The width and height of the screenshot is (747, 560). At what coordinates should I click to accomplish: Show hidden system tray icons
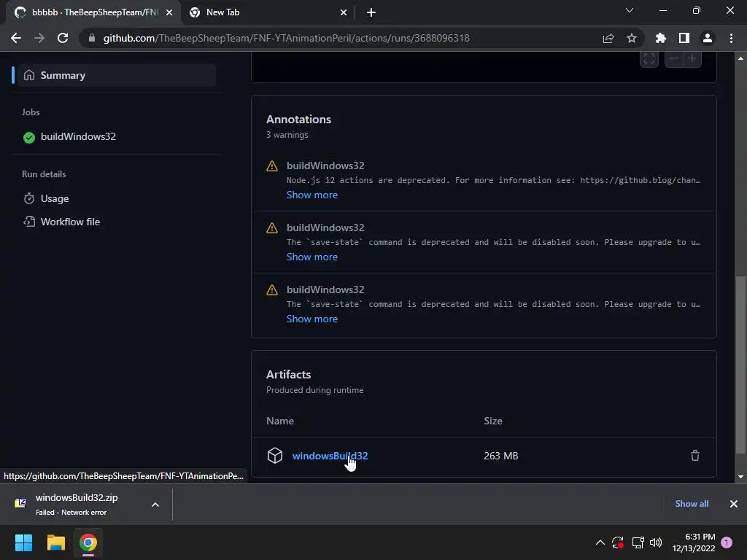[600, 542]
